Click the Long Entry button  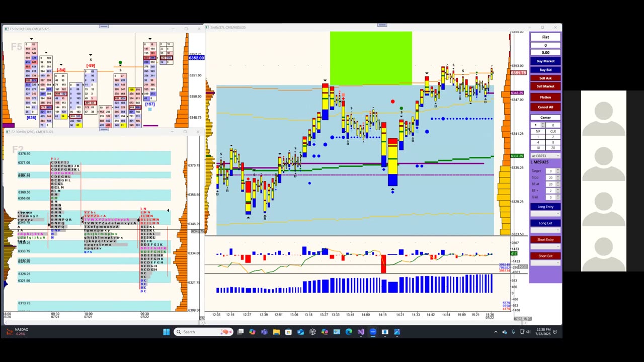coord(545,207)
